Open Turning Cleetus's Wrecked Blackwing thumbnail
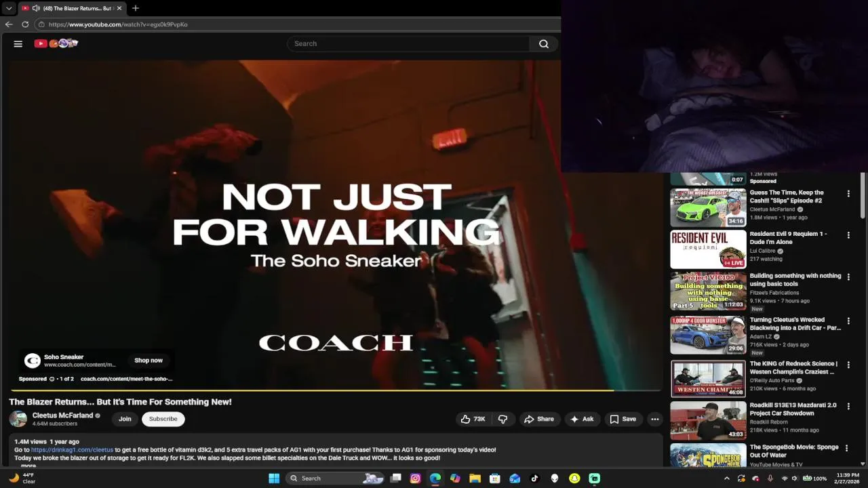The height and width of the screenshot is (488, 868). click(x=708, y=335)
